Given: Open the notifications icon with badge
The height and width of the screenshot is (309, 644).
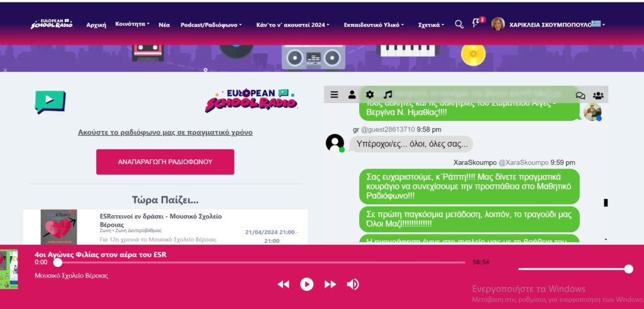Looking at the screenshot, I should tap(477, 23).
